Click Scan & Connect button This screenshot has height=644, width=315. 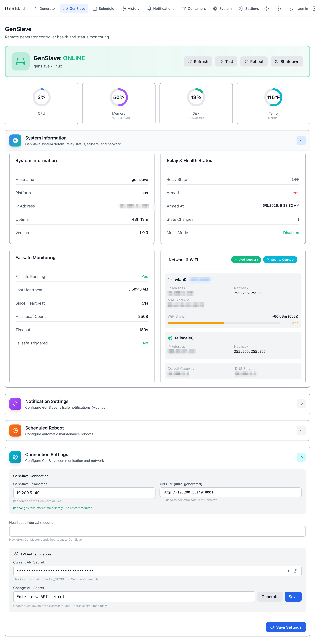[x=280, y=260]
